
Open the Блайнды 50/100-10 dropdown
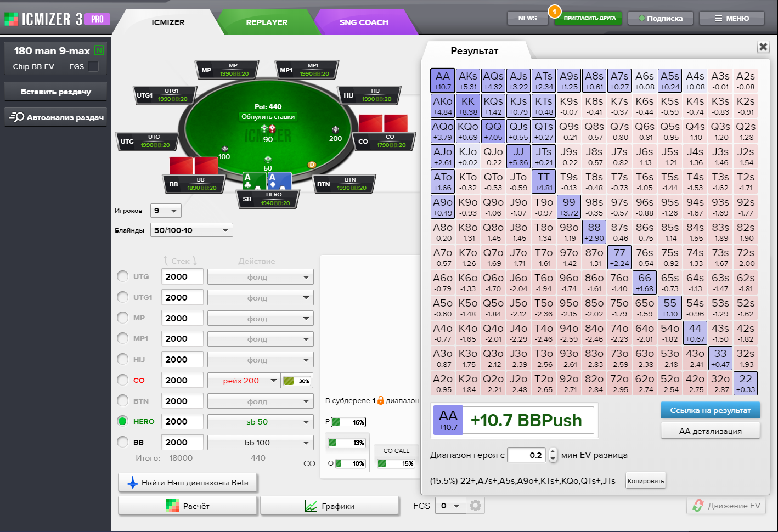[x=191, y=230]
